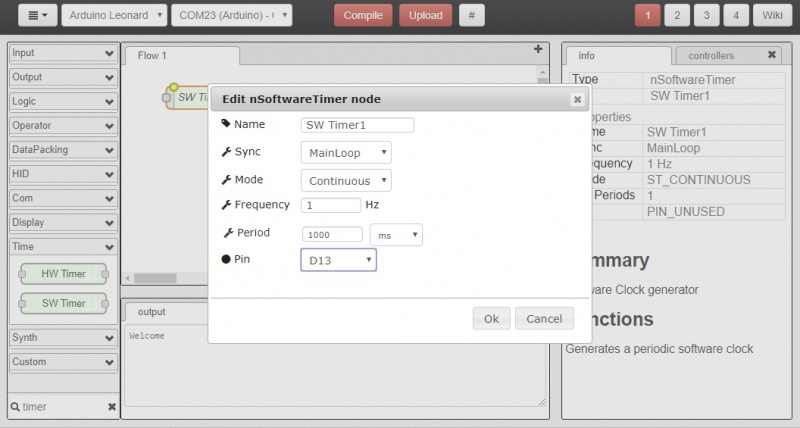
Task: Click Cancel in the edit dialog
Action: point(544,319)
